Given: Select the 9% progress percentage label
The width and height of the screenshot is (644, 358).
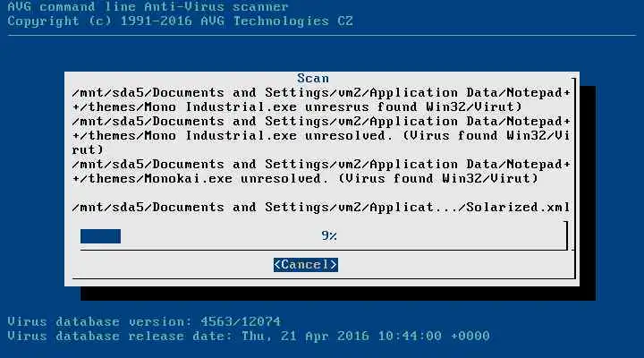Looking at the screenshot, I should [329, 236].
